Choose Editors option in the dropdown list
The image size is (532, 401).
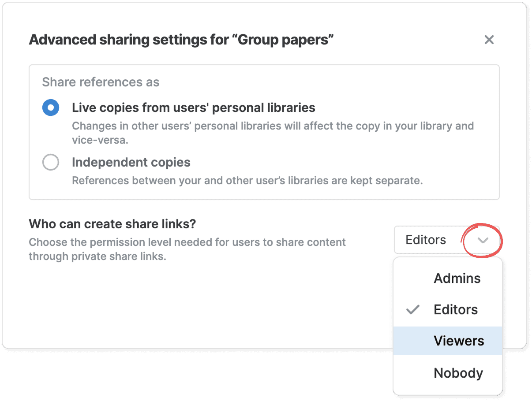456,309
